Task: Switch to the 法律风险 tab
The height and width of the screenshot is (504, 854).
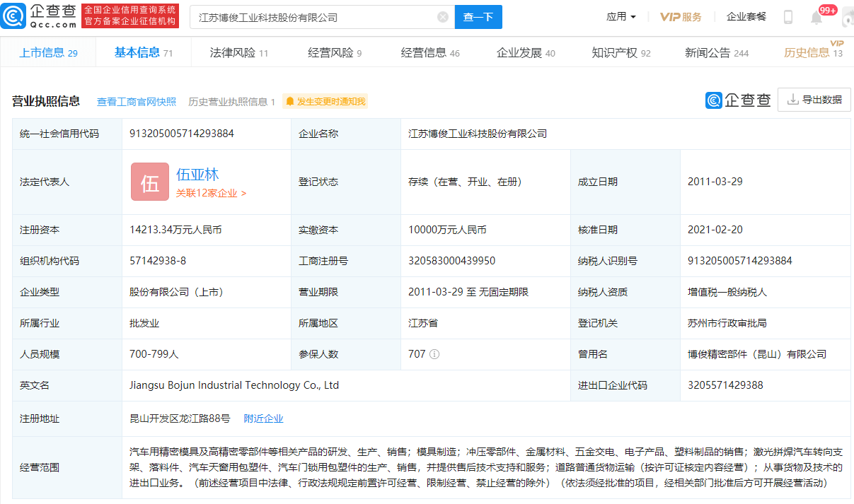Action: pyautogui.click(x=239, y=53)
